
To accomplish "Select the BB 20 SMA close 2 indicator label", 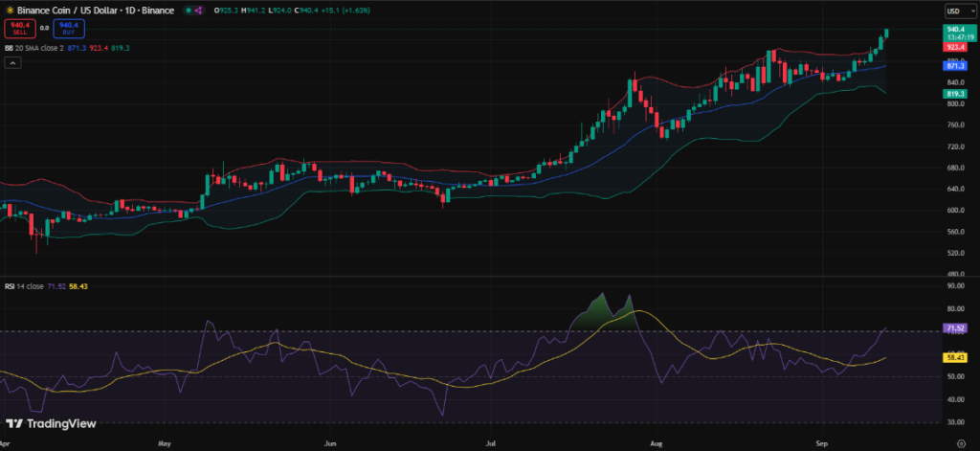I will tap(36, 48).
